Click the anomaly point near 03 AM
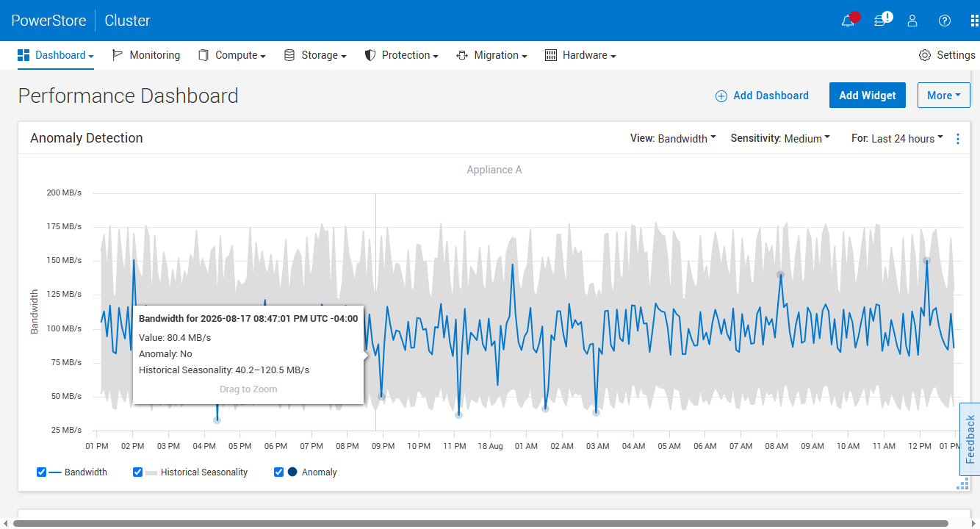 (x=596, y=412)
